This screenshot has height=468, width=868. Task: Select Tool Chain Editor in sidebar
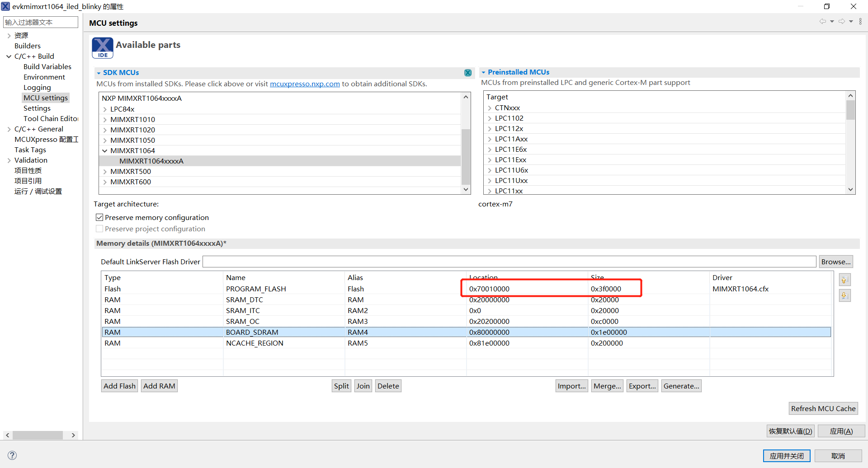coord(51,119)
